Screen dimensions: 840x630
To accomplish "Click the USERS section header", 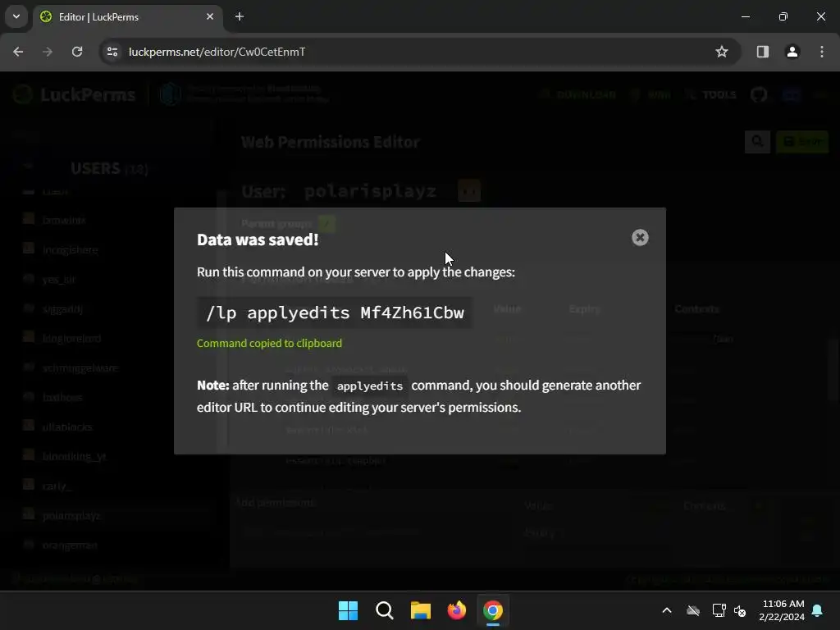I will click(x=109, y=168).
